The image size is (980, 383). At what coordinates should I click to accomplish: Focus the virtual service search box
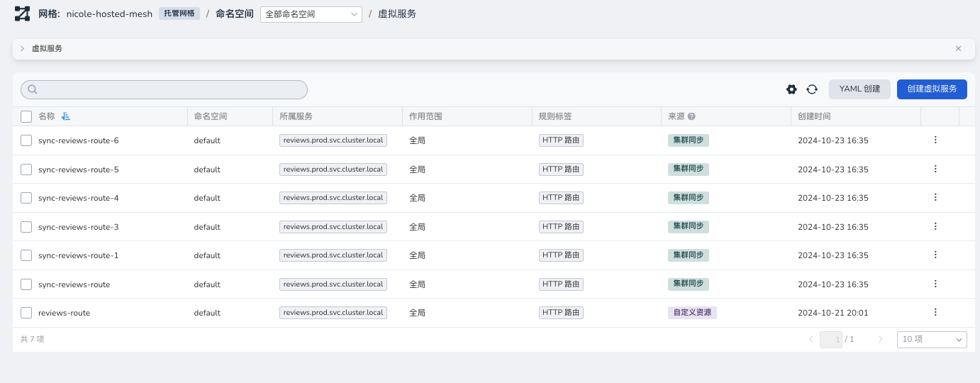[165, 89]
